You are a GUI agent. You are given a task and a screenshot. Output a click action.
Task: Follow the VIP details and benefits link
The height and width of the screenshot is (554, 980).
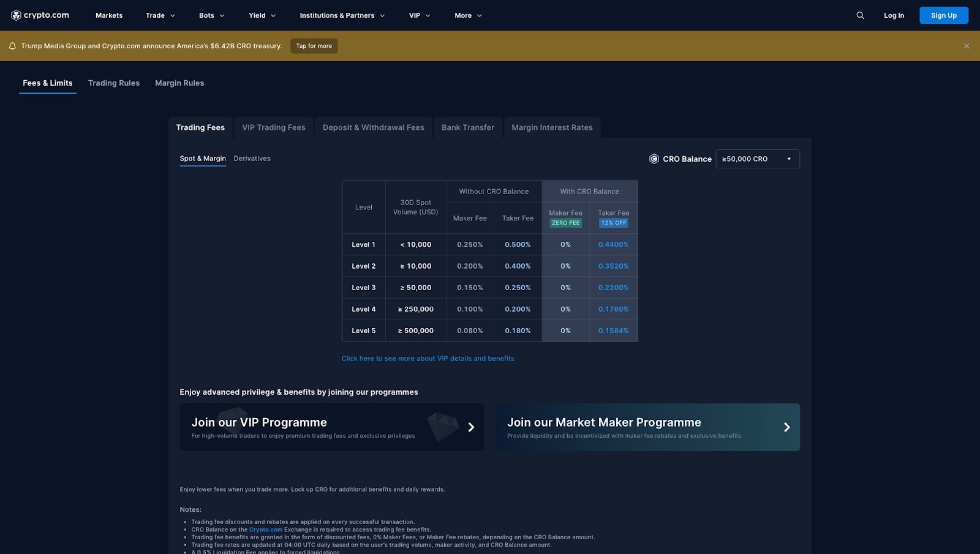click(x=428, y=359)
